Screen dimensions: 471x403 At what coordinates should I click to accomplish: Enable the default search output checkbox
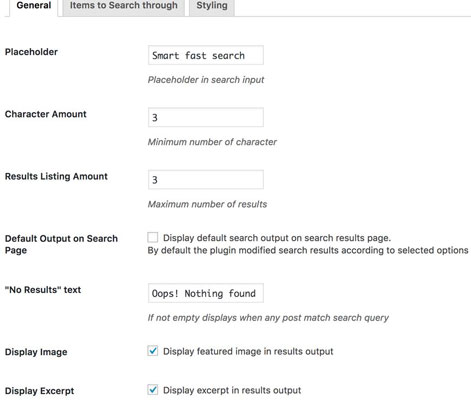tap(153, 238)
